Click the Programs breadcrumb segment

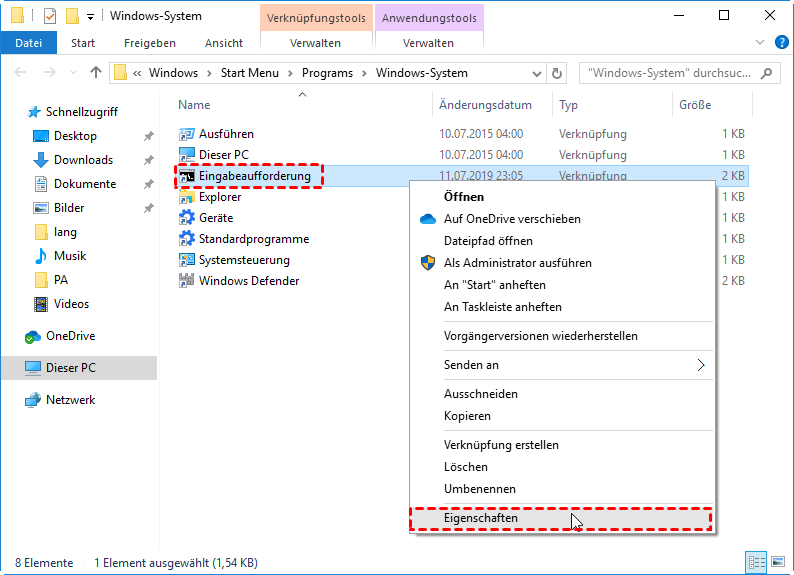click(327, 73)
